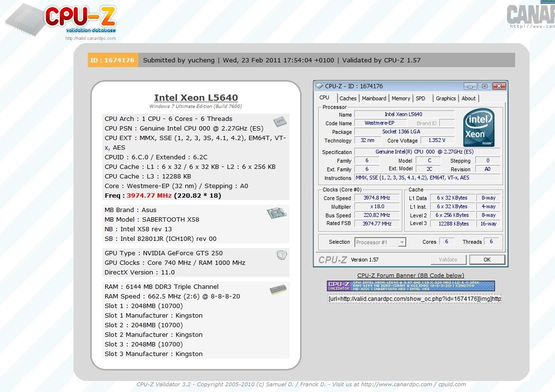Open the Processor #1 selection dropdown
The height and width of the screenshot is (392, 555).
(x=402, y=242)
